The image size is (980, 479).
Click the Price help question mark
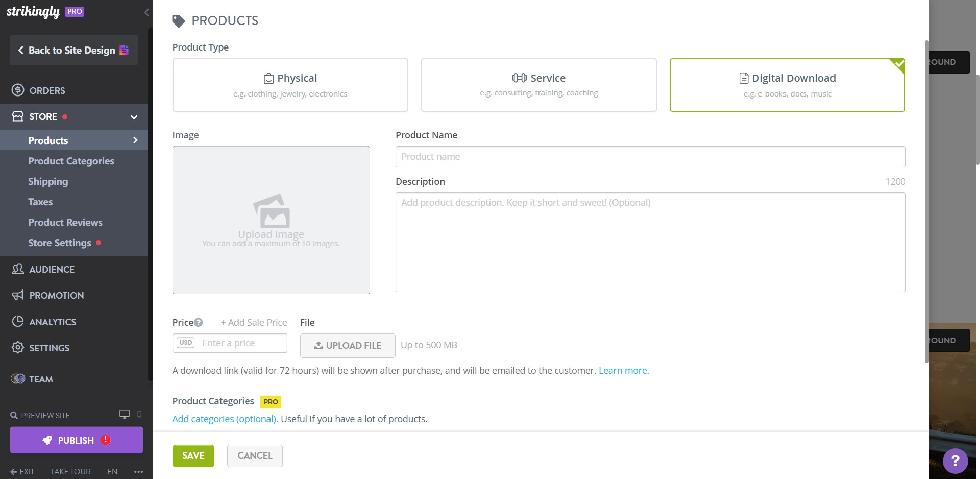(x=199, y=322)
